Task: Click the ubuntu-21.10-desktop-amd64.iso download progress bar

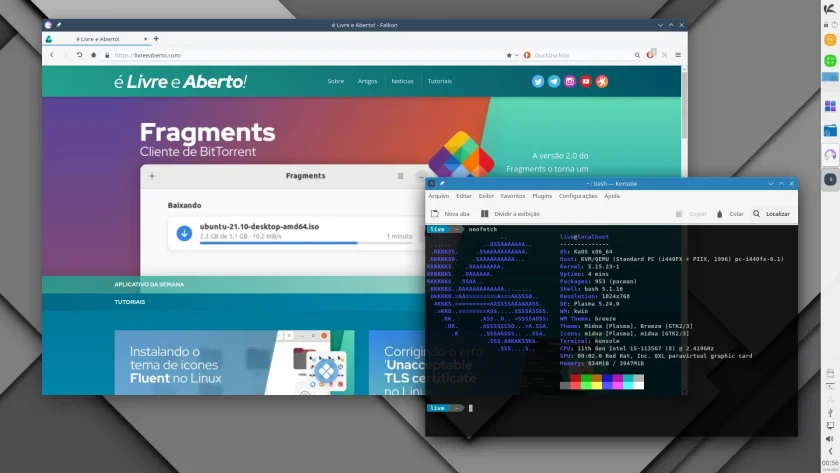Action: (306, 243)
